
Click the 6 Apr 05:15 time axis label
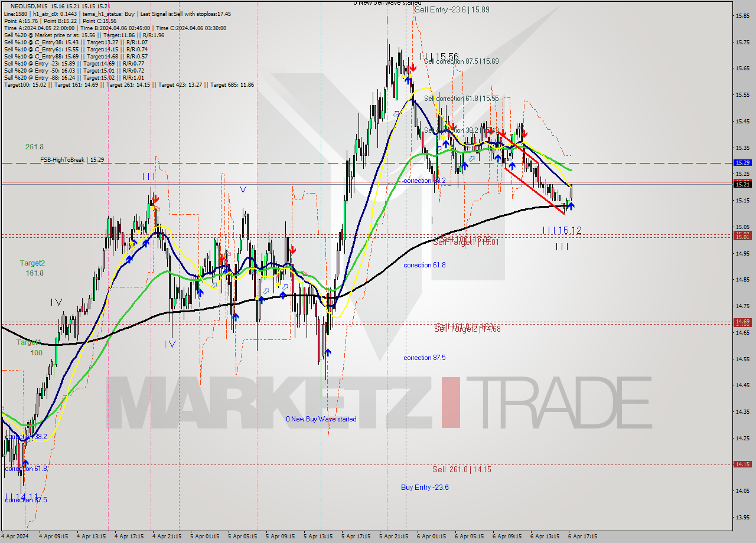tap(469, 537)
